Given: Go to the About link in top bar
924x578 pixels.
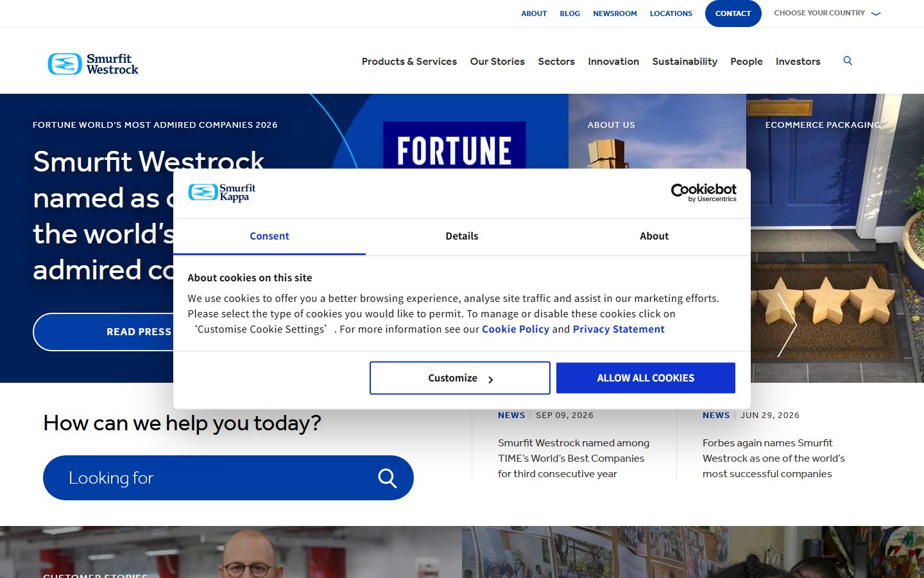Looking at the screenshot, I should coord(534,13).
